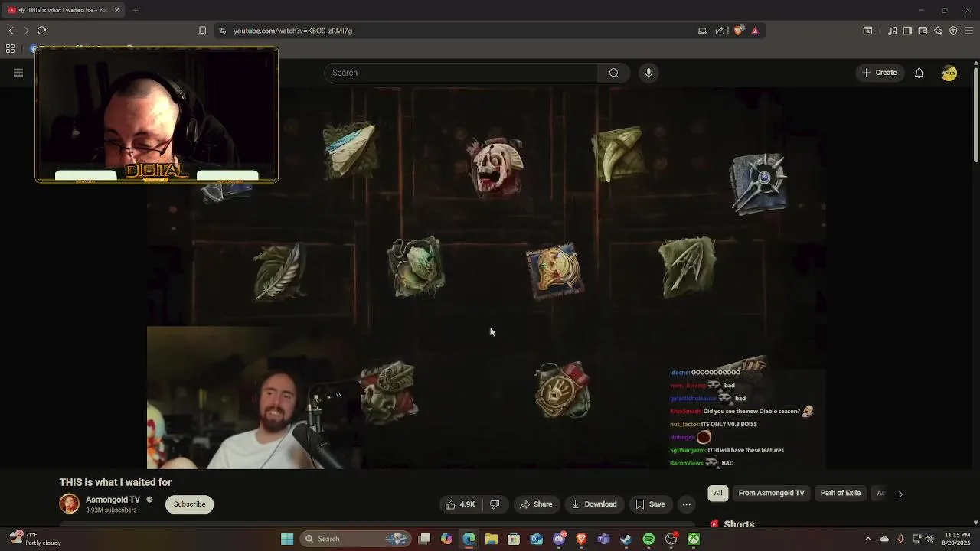Open the Brave playlist music note icon
This screenshot has height=551, width=980.
pyautogui.click(x=892, y=31)
